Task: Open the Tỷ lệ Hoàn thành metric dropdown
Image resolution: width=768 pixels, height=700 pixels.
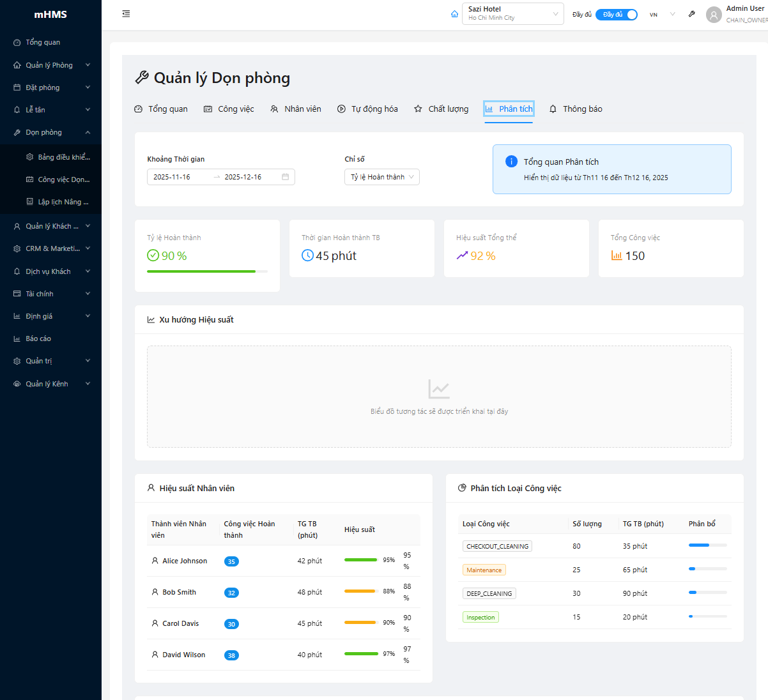Action: tap(381, 177)
